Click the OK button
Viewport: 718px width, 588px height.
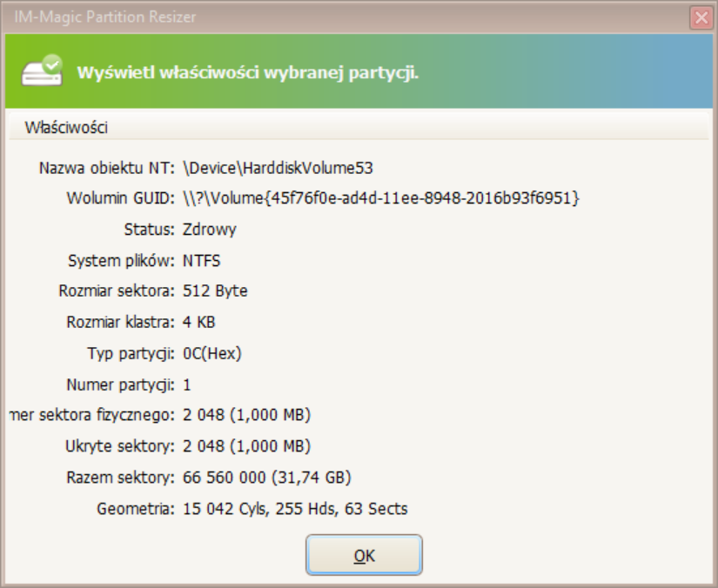pos(364,555)
